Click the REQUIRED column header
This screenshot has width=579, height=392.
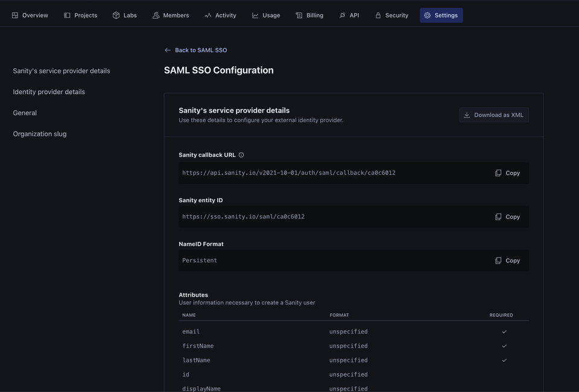tap(501, 315)
